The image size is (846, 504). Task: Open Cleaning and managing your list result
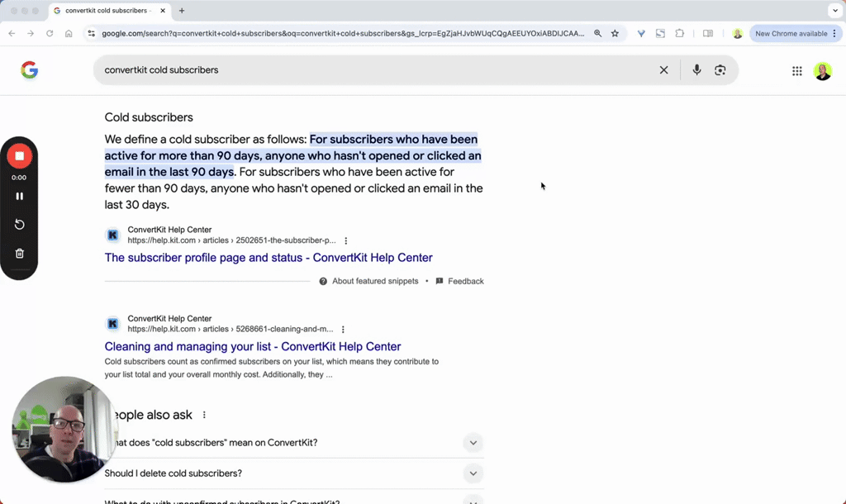click(253, 346)
